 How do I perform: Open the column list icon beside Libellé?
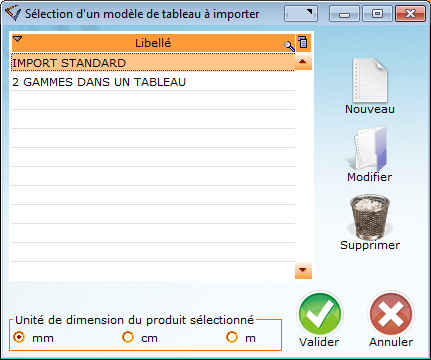coord(303,42)
